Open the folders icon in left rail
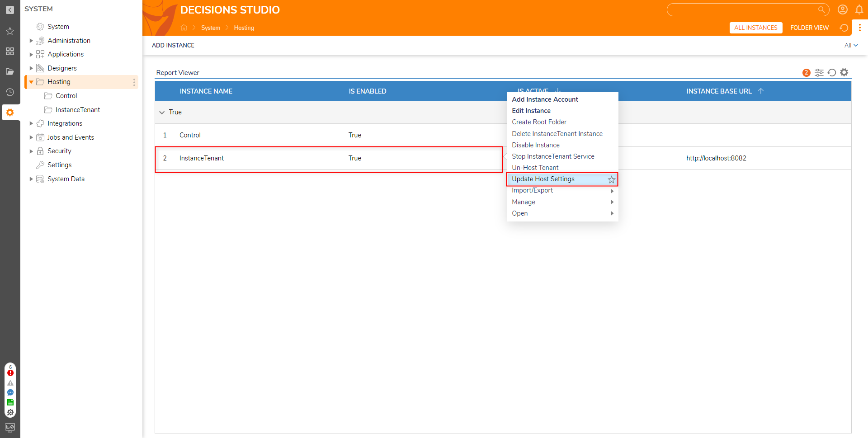868x438 pixels. [x=10, y=71]
